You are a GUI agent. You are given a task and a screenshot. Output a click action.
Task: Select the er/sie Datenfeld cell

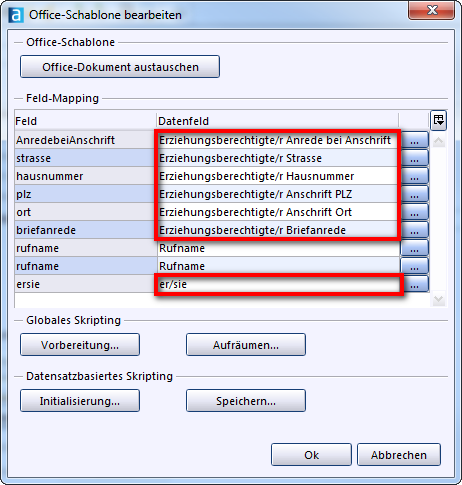[x=279, y=284]
